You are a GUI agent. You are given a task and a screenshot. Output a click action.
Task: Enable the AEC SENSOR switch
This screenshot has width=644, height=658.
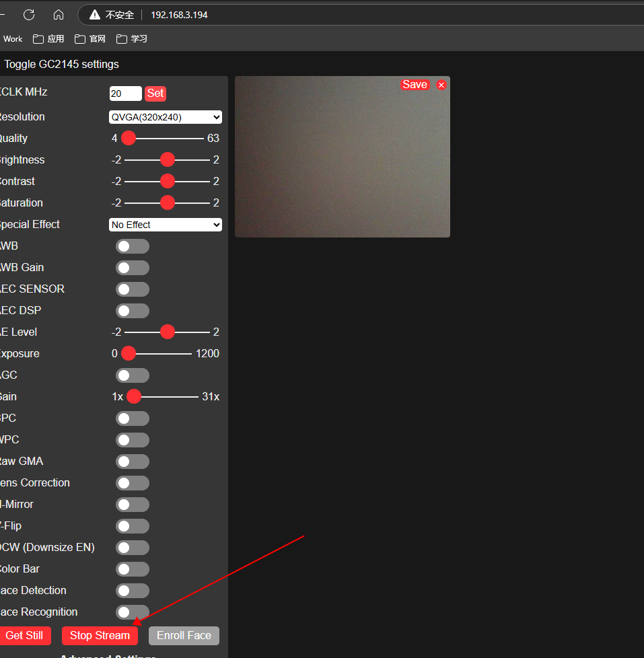coord(133,289)
